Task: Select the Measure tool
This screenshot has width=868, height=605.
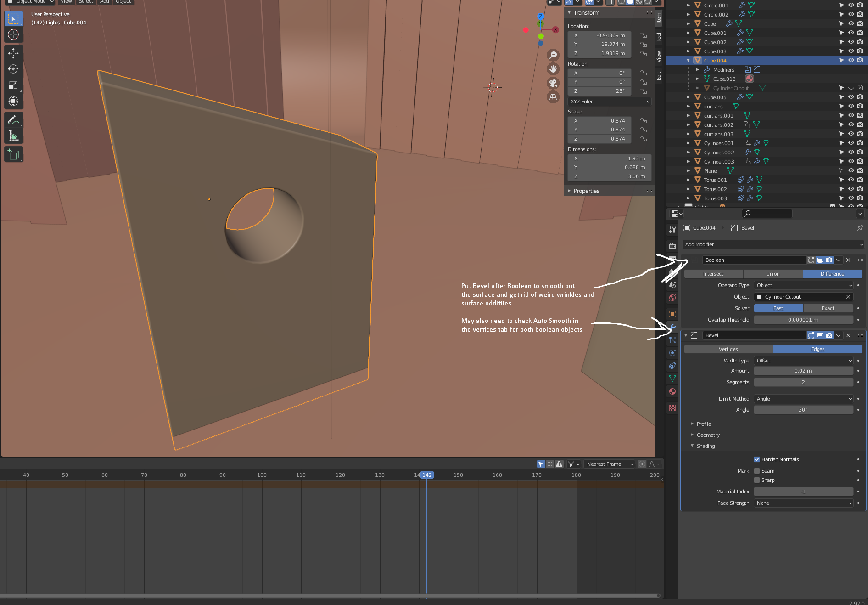Action: tap(13, 136)
